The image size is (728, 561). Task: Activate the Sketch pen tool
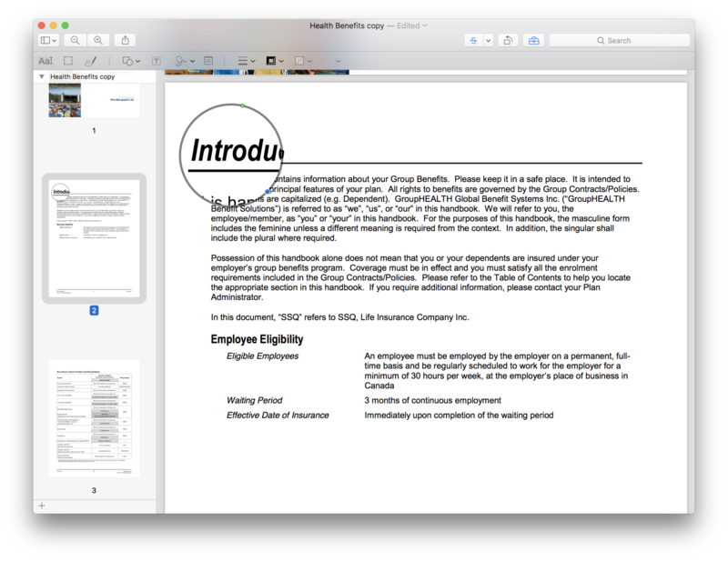[90, 61]
